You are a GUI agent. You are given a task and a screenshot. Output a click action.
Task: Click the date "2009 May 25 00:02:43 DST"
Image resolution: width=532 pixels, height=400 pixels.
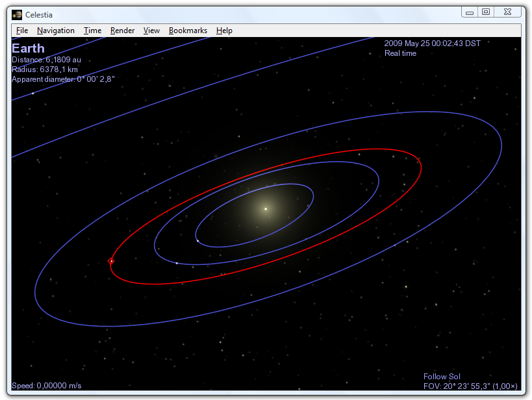click(432, 44)
